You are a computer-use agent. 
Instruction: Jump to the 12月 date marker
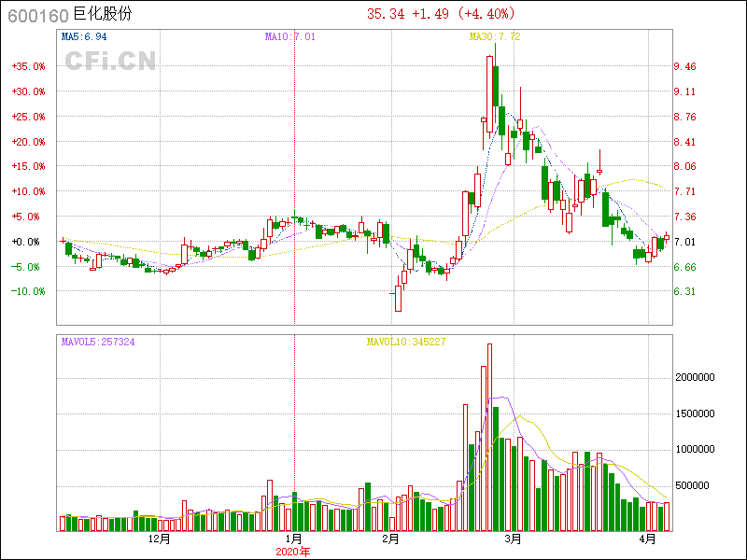[x=160, y=539]
